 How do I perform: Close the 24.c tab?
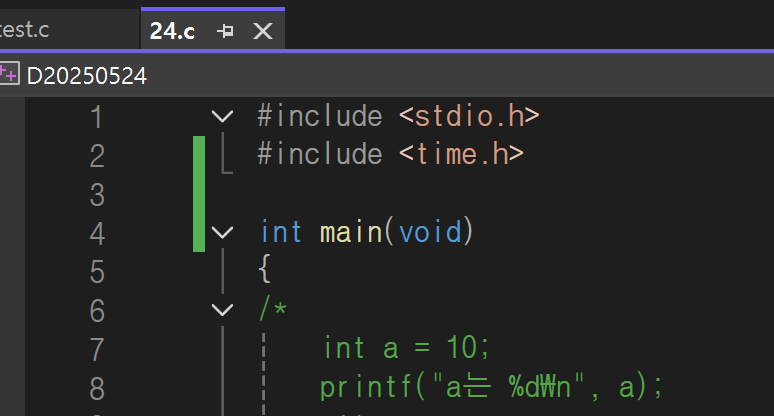pyautogui.click(x=263, y=32)
